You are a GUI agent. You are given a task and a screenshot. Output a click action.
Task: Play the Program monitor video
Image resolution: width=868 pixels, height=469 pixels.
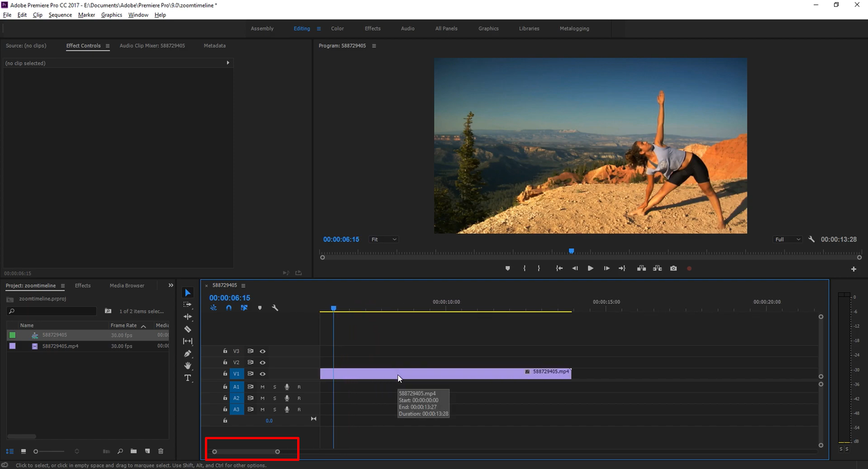(590, 268)
